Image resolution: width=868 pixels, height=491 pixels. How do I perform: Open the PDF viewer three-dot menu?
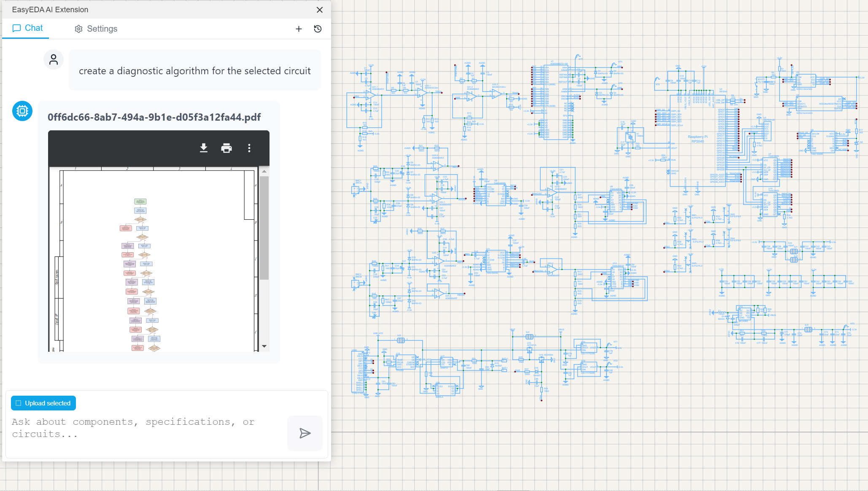click(249, 148)
